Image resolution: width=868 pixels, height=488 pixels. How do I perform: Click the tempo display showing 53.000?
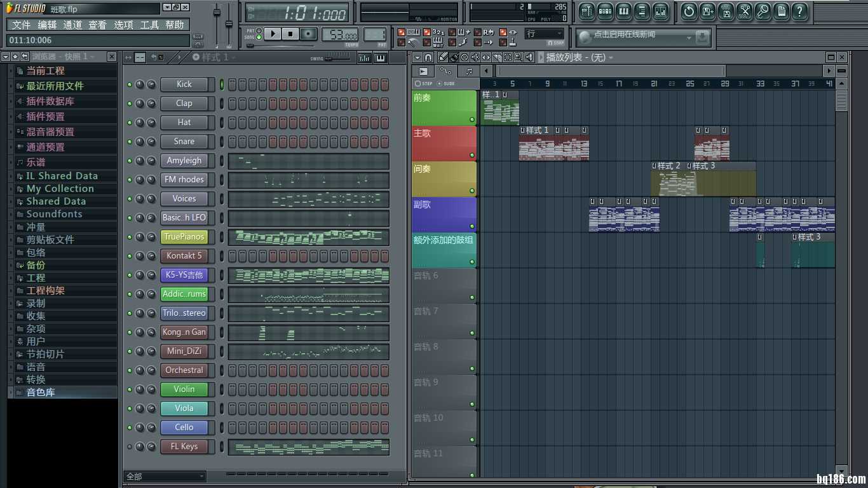tap(341, 35)
